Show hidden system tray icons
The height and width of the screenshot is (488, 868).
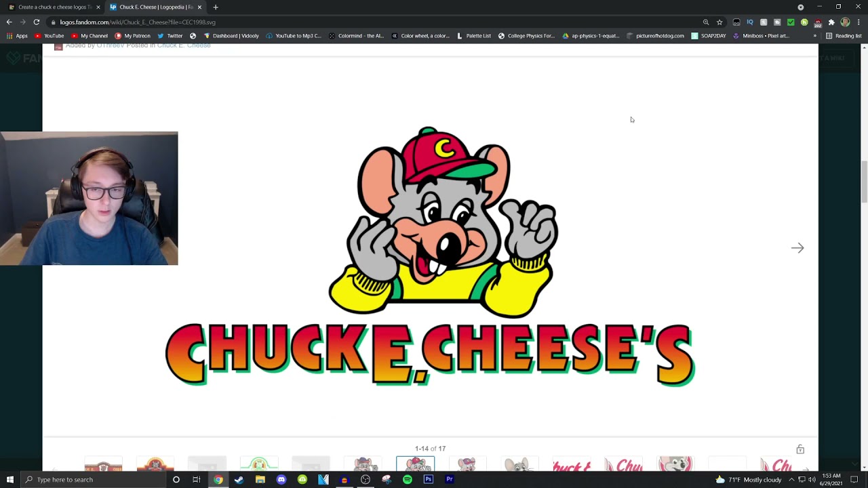click(791, 480)
